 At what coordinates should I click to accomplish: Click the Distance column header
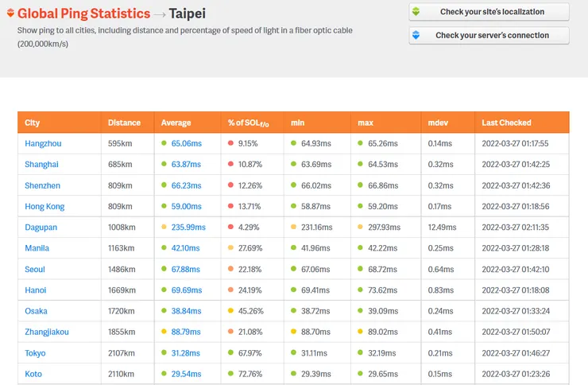(124, 122)
